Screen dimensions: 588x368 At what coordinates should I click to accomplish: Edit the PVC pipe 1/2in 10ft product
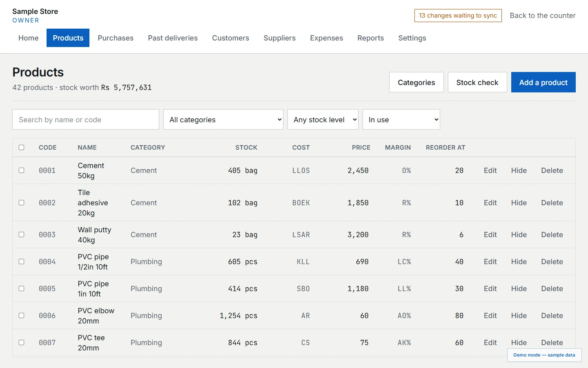click(490, 262)
